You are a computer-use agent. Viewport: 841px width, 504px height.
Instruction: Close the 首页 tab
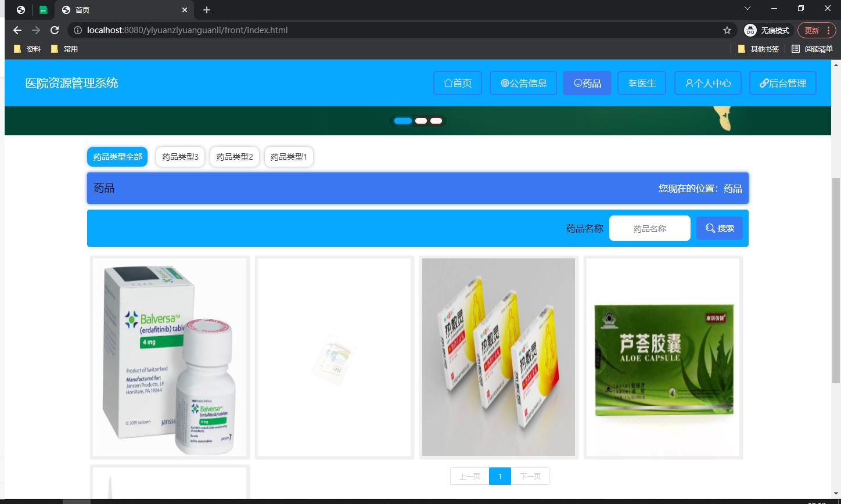tap(185, 10)
